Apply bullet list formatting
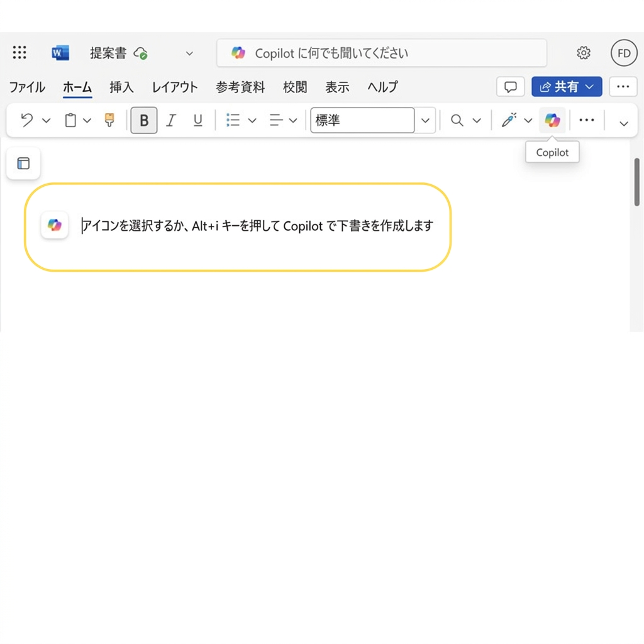 click(233, 120)
